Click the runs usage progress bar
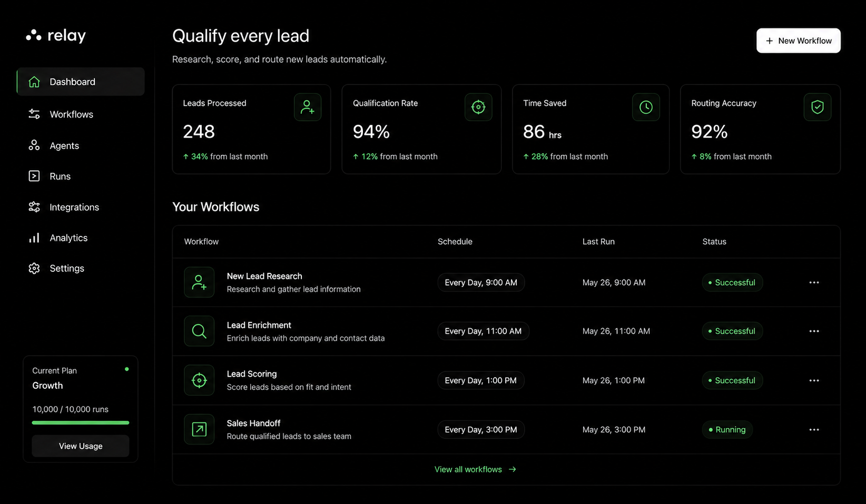 [x=81, y=422]
